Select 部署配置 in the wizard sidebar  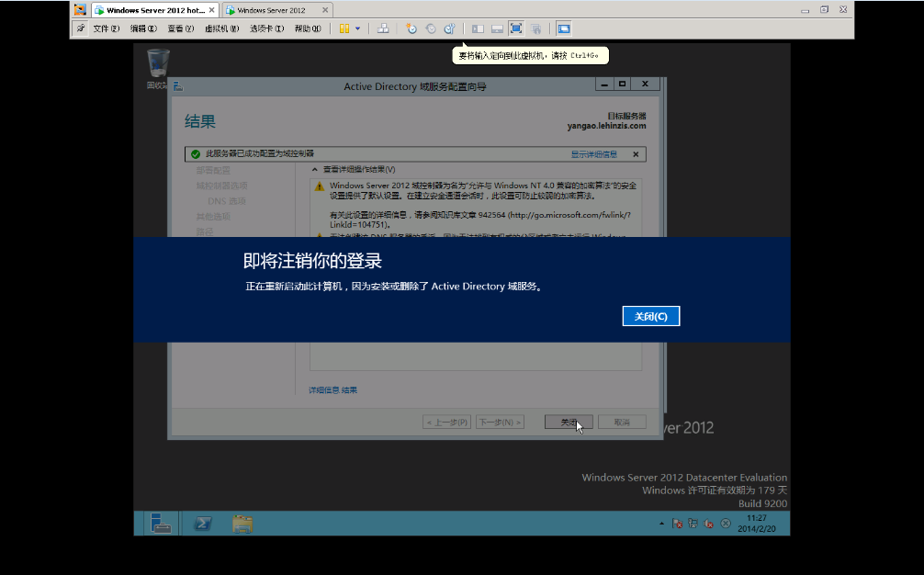coord(213,170)
